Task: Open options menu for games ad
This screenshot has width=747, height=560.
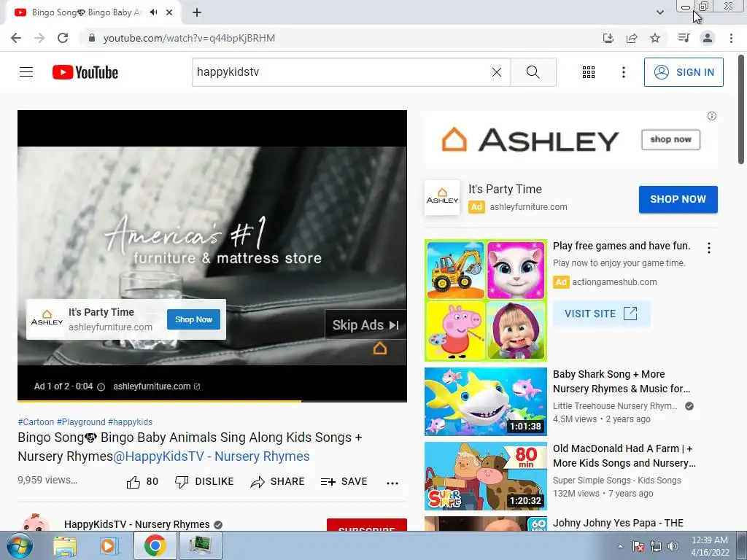Action: [709, 248]
